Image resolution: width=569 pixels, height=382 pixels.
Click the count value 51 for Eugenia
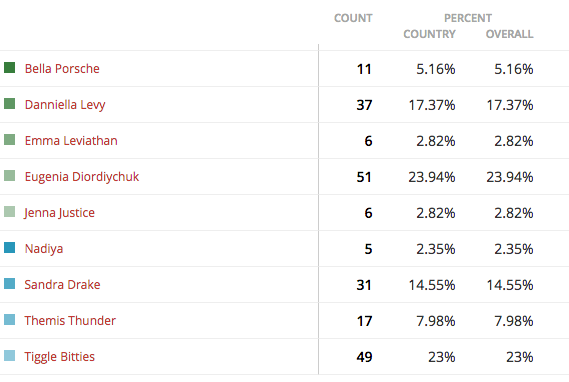364,177
